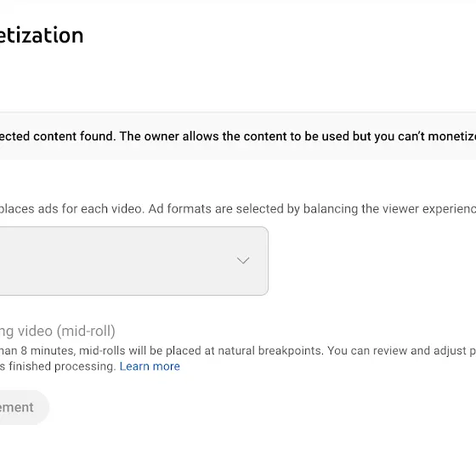Click empty area inside dropdown left of chevron
Image resolution: width=476 pixels, height=476 pixels.
pyautogui.click(x=116, y=261)
